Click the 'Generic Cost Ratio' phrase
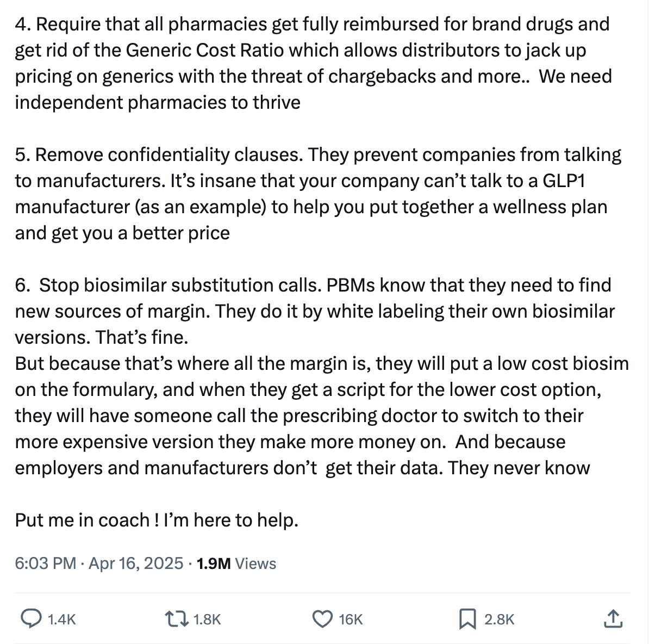649x644 pixels. [204, 50]
